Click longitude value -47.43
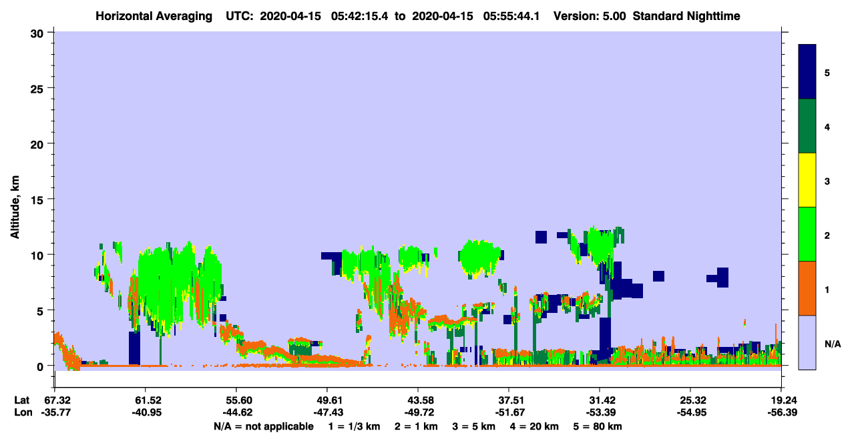The height and width of the screenshot is (445, 868). tap(327, 413)
